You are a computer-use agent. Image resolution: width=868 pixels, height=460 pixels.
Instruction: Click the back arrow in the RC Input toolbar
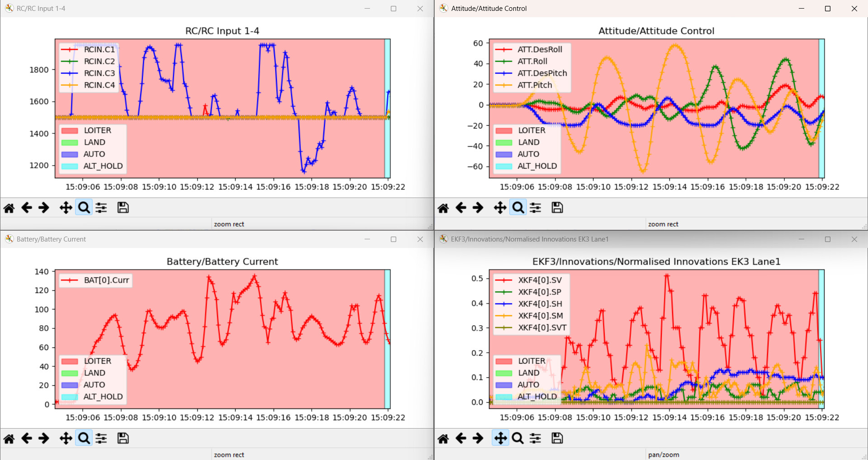pos(27,208)
